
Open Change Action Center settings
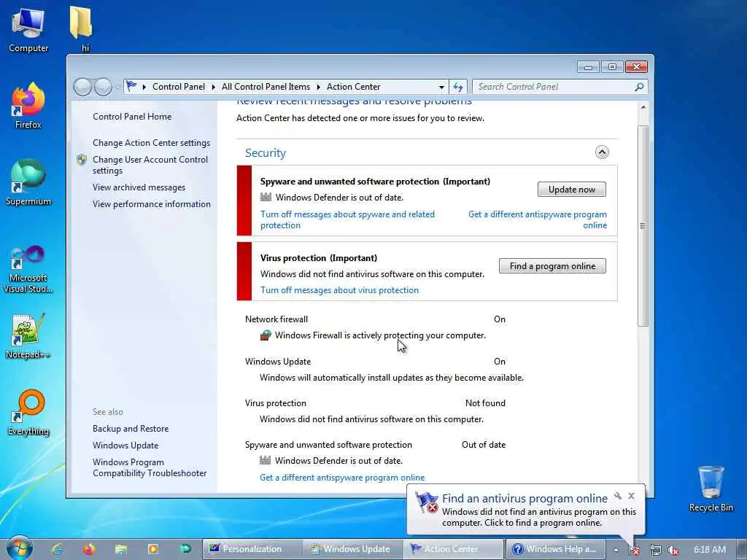point(152,143)
